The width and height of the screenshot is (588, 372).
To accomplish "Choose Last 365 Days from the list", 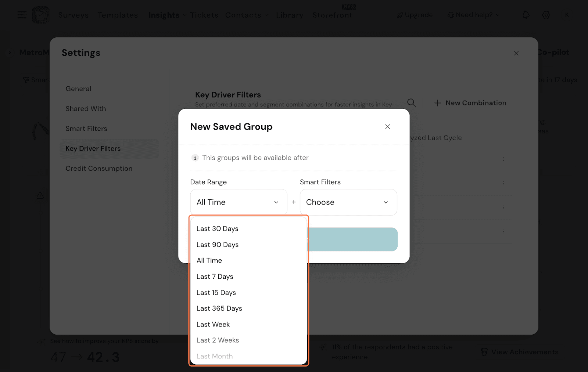I will click(219, 308).
